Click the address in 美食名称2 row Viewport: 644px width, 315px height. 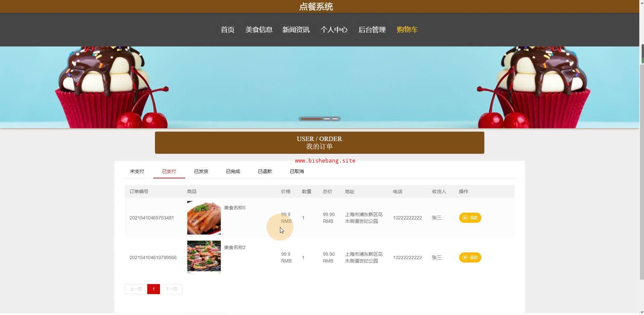(364, 257)
